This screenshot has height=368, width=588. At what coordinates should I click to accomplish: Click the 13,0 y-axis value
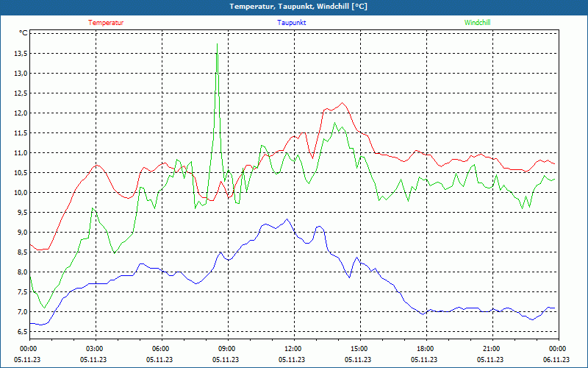click(x=21, y=74)
